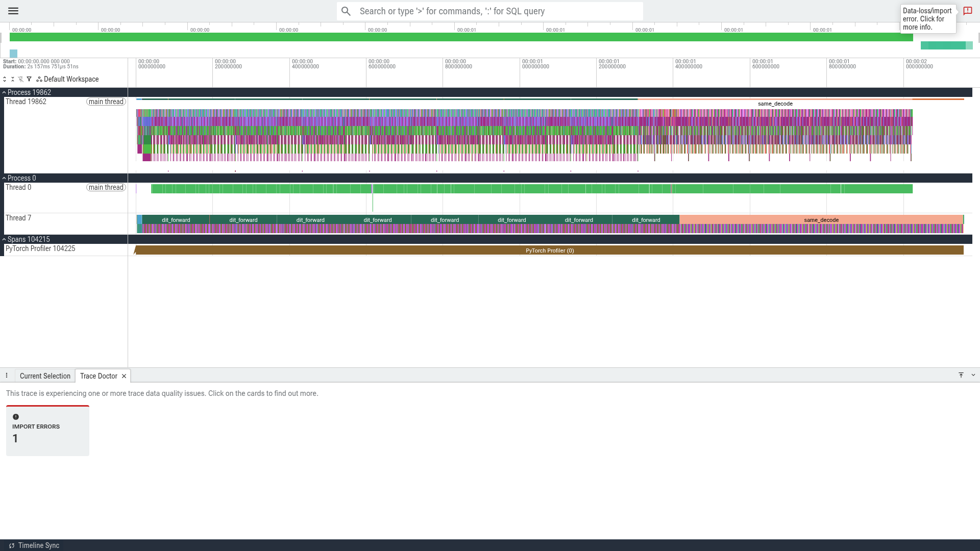Select the last dit_forward slice before same_decode
Viewport: 980px width, 551px height.
(646, 220)
